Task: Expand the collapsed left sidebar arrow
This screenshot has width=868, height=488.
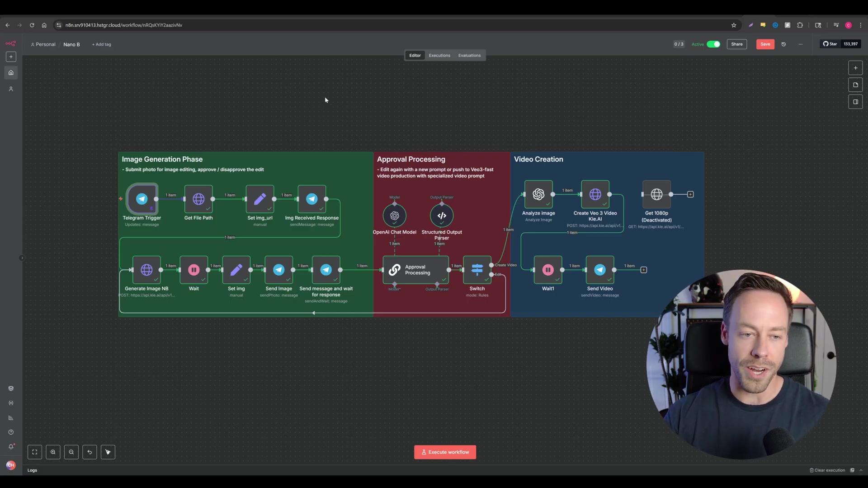Action: [x=22, y=258]
